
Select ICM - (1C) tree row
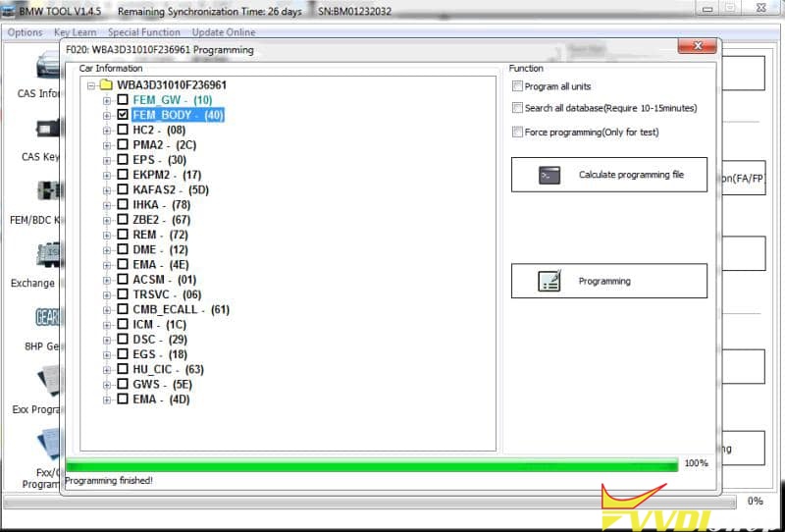tap(159, 325)
